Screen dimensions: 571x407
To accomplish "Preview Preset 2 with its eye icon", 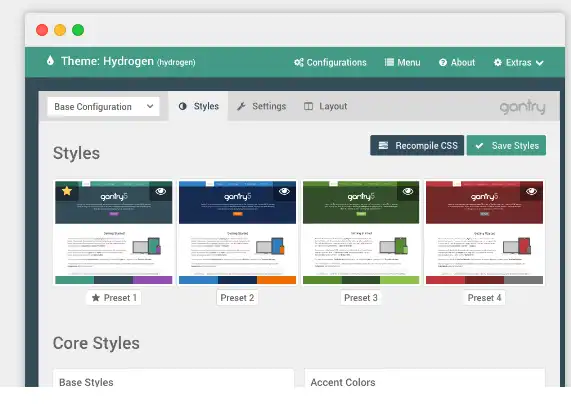I will tap(284, 191).
